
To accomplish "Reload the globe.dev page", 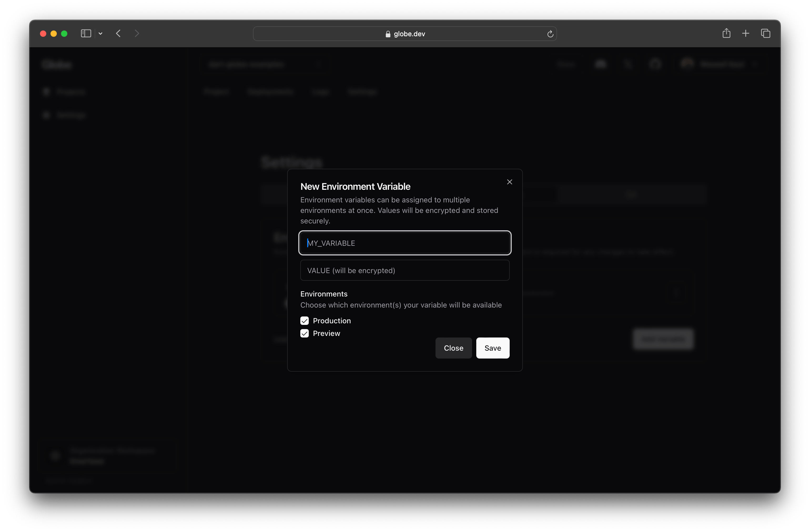I will (550, 34).
